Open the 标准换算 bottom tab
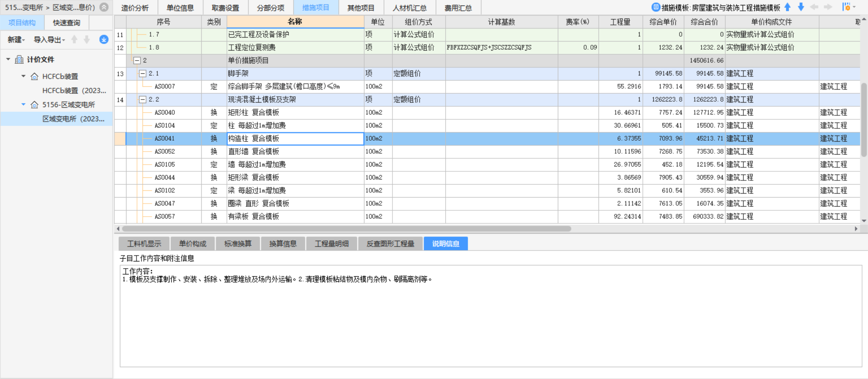 coord(238,244)
